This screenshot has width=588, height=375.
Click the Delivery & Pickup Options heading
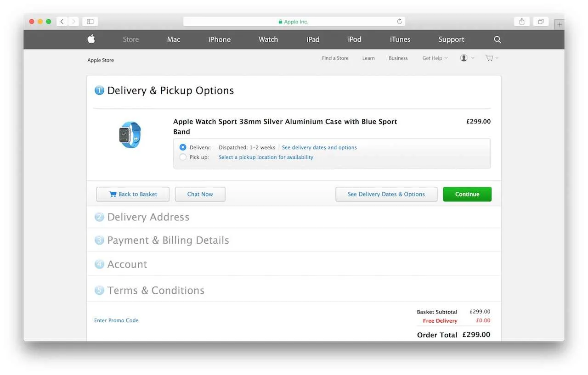[170, 91]
